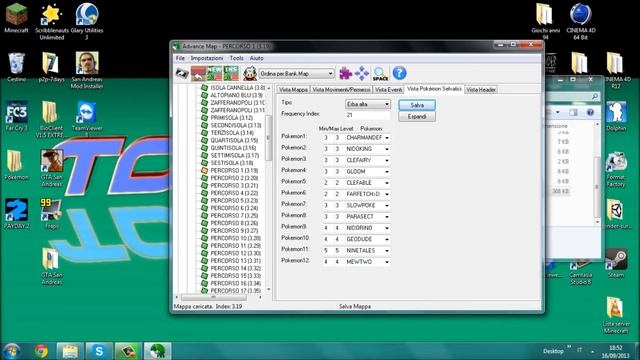Click the taskbar clock showing 18:52

(616, 351)
